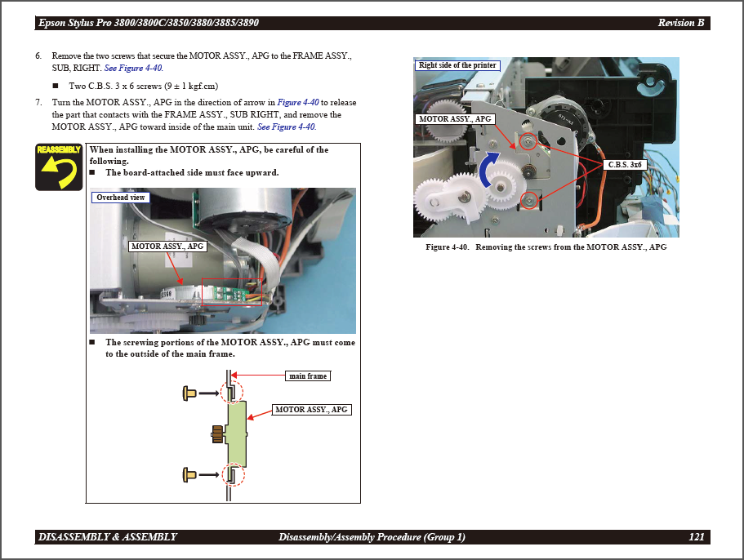Click the green motor assembly block in diagram
Image resolution: width=744 pixels, height=560 pixels.
(x=238, y=434)
